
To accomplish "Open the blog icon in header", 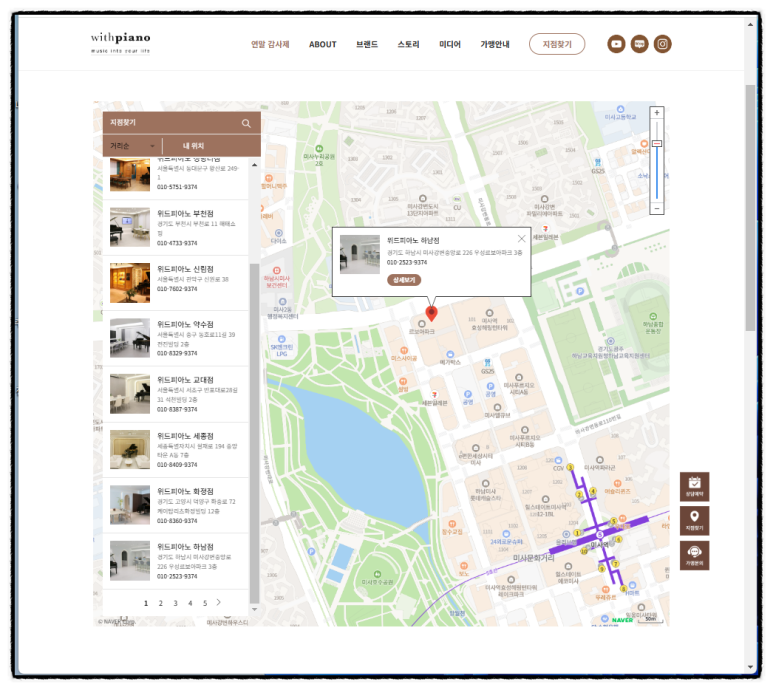I will click(x=639, y=44).
